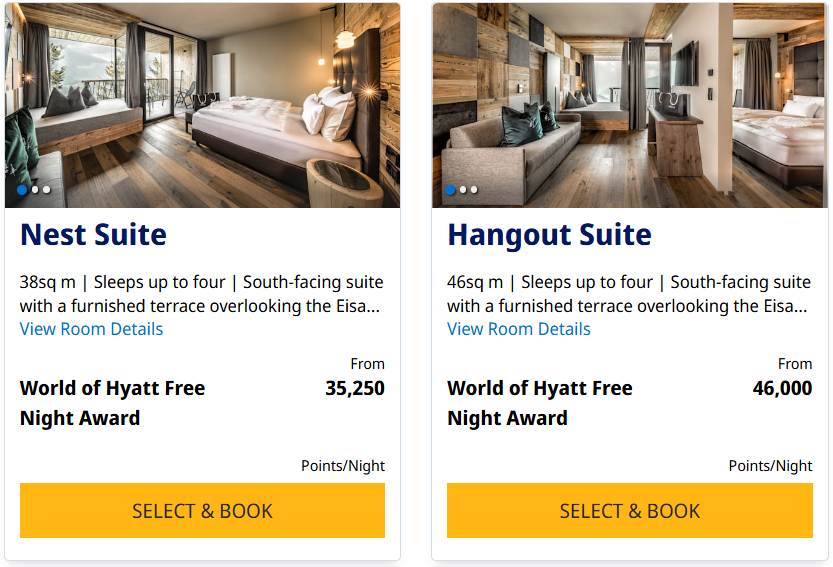Click Hangout Suite's World of Hyatt Free Night Award

(539, 403)
